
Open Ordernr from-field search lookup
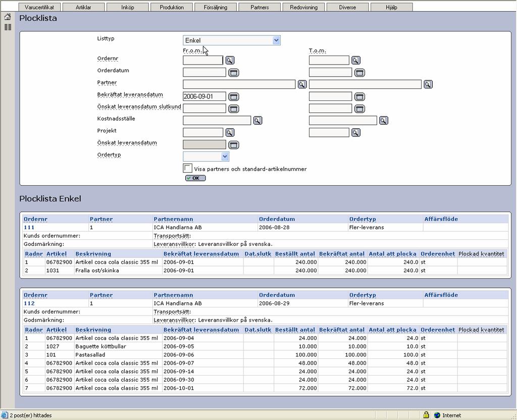[x=230, y=60]
